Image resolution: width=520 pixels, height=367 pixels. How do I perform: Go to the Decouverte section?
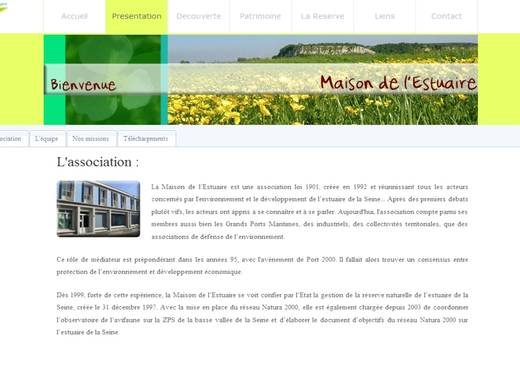pyautogui.click(x=199, y=16)
